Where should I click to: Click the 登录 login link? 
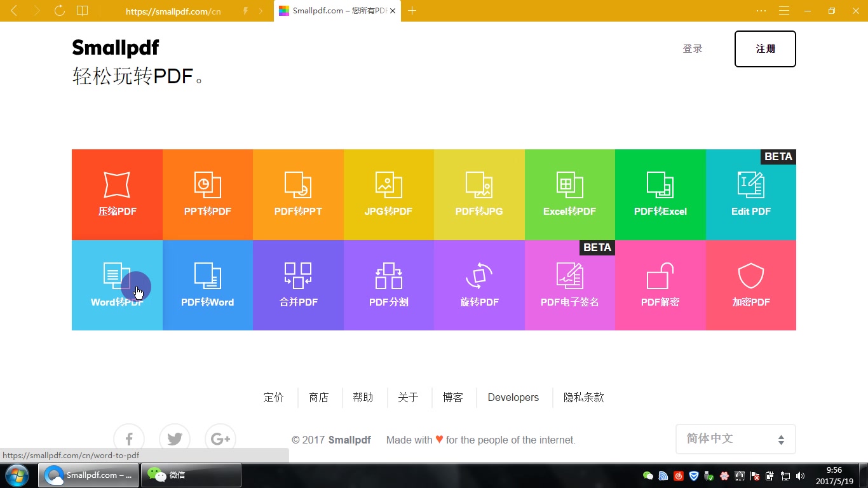693,49
